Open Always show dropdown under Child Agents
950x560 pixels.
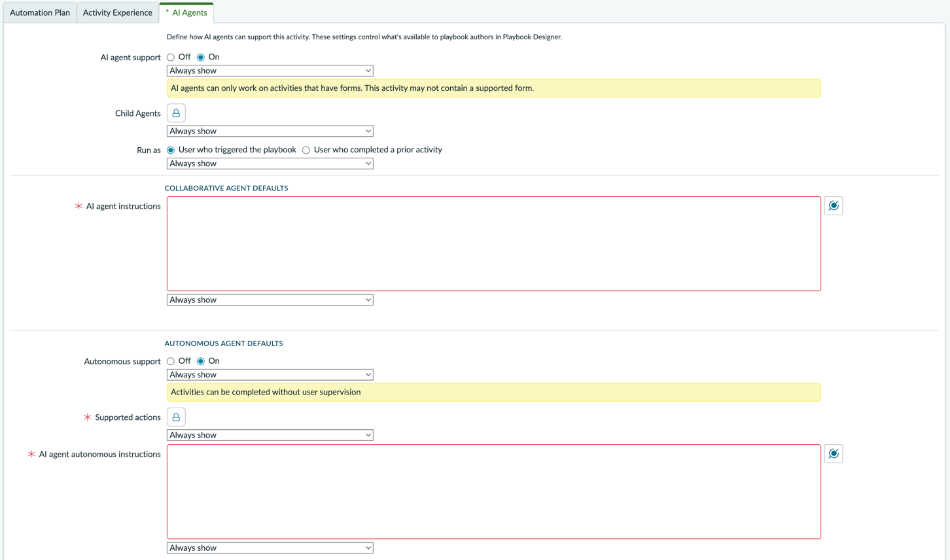[270, 131]
